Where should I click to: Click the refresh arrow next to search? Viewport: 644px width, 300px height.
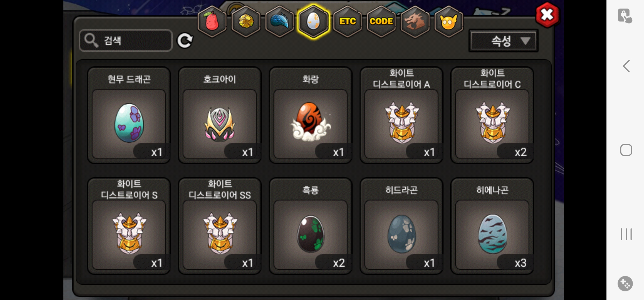tap(185, 41)
